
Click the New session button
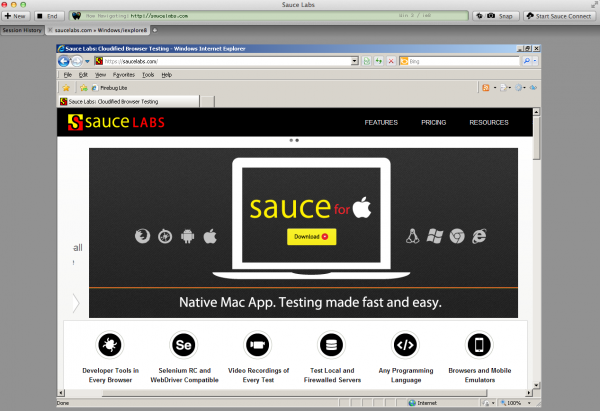(15, 16)
